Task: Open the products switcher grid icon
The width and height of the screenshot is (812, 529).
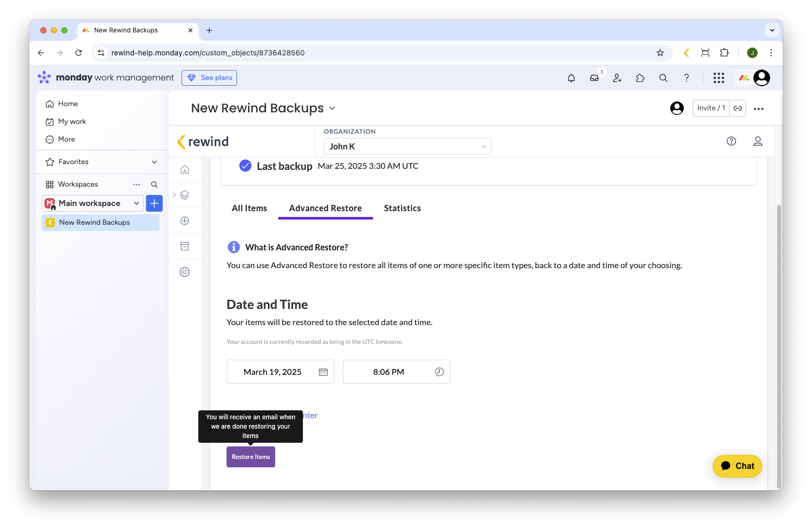Action: 719,78
